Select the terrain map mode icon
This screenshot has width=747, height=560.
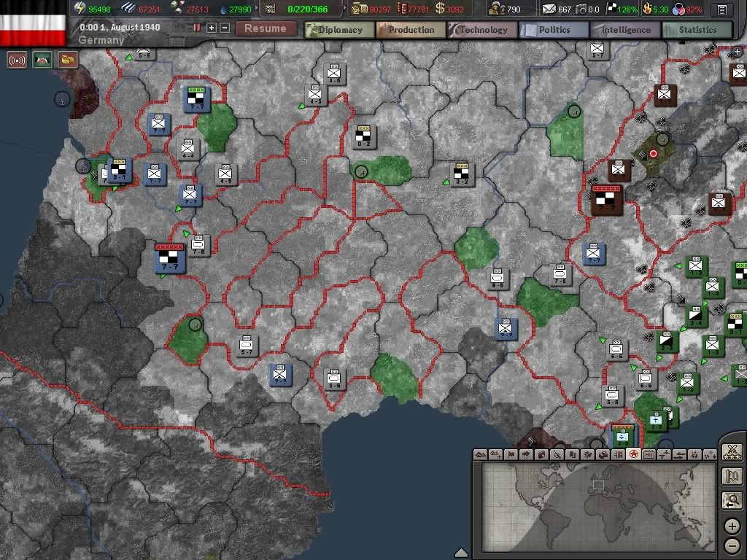coord(480,455)
